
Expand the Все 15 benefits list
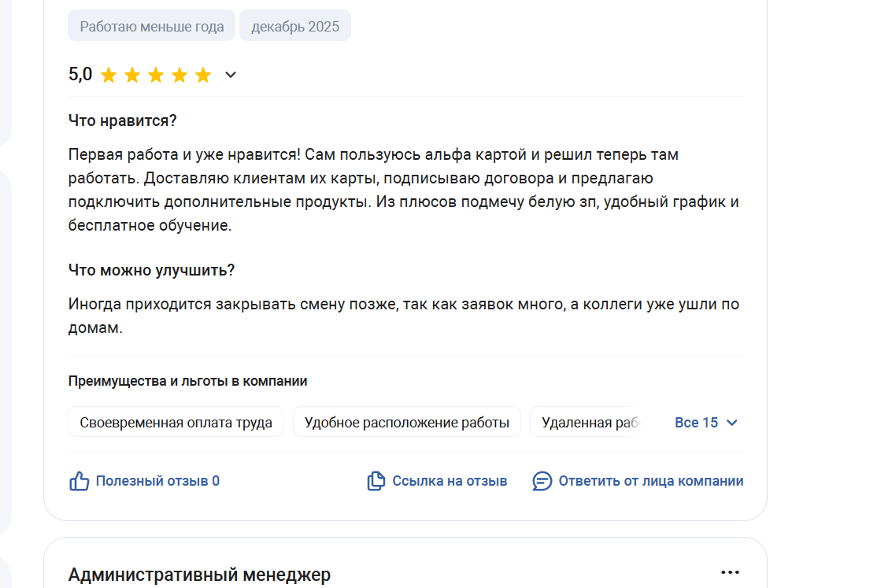coord(706,423)
